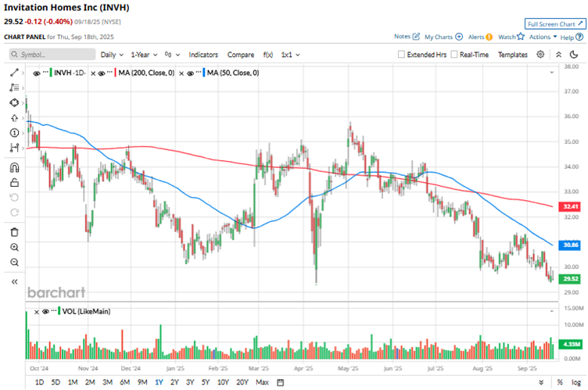Remove the VOL study

point(37,312)
